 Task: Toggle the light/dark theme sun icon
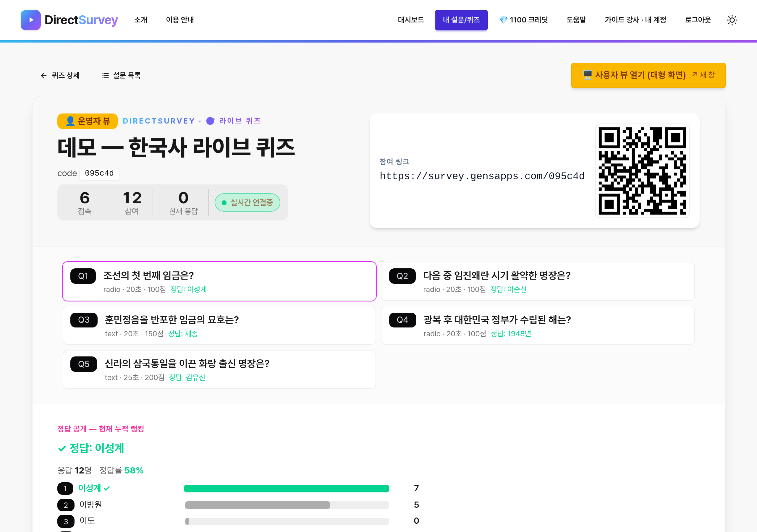(x=732, y=20)
